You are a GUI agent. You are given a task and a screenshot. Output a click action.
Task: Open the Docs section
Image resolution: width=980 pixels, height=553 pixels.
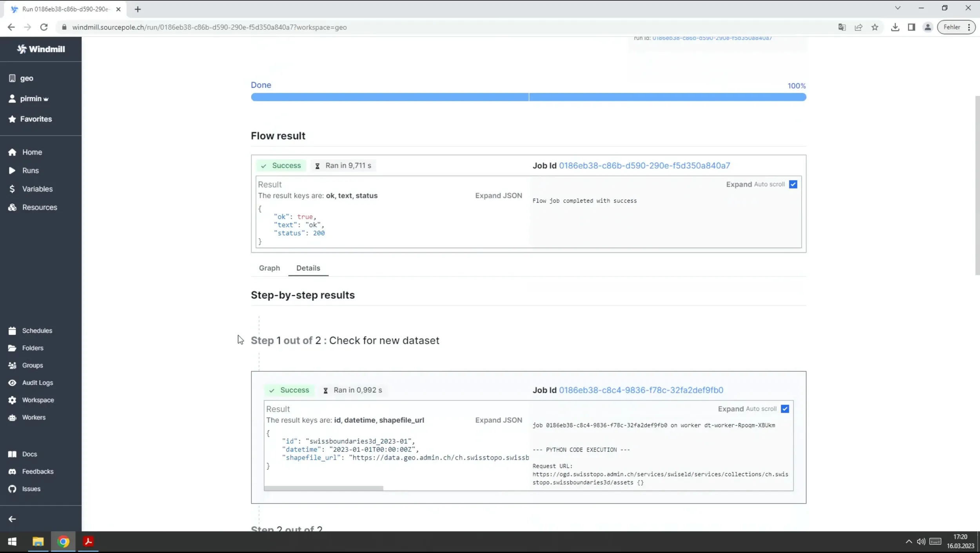[29, 454]
